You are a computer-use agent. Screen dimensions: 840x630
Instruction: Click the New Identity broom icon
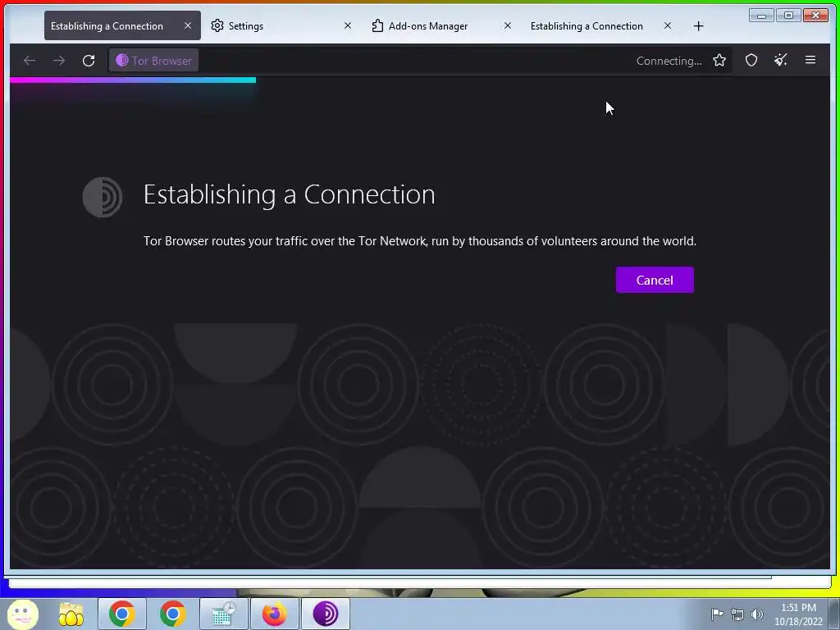(x=781, y=61)
